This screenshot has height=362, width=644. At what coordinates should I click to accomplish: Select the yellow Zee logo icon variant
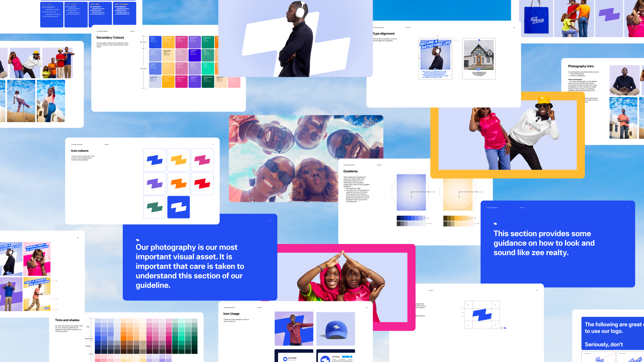pos(178,160)
